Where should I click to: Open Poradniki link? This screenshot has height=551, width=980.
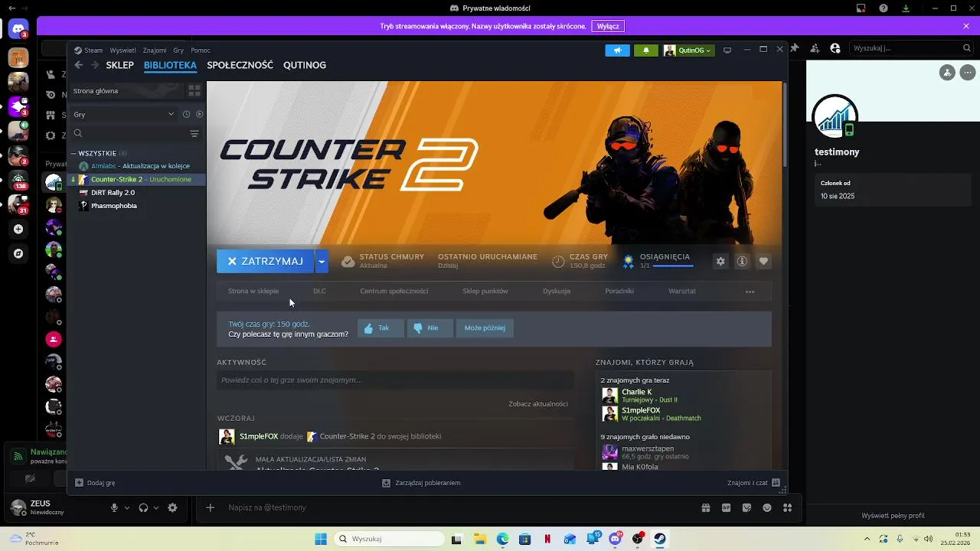coord(619,292)
